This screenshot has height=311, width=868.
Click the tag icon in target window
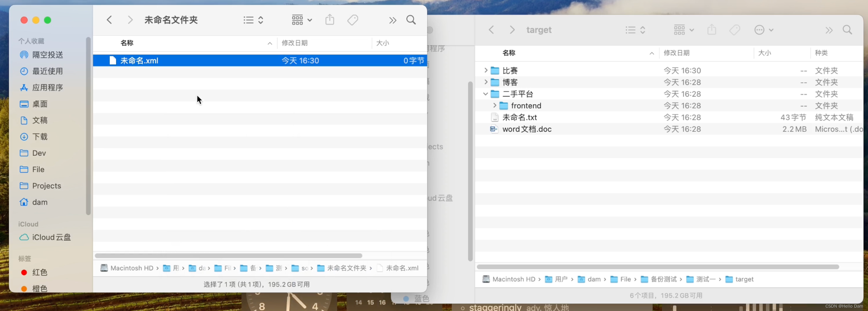735,30
